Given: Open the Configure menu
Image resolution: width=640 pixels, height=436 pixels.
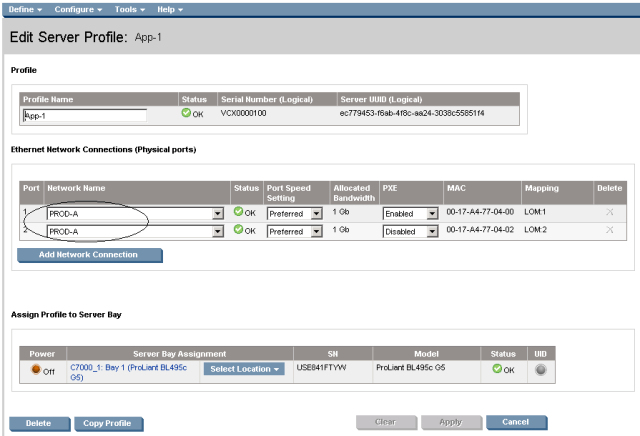Looking at the screenshot, I should 78,9.
